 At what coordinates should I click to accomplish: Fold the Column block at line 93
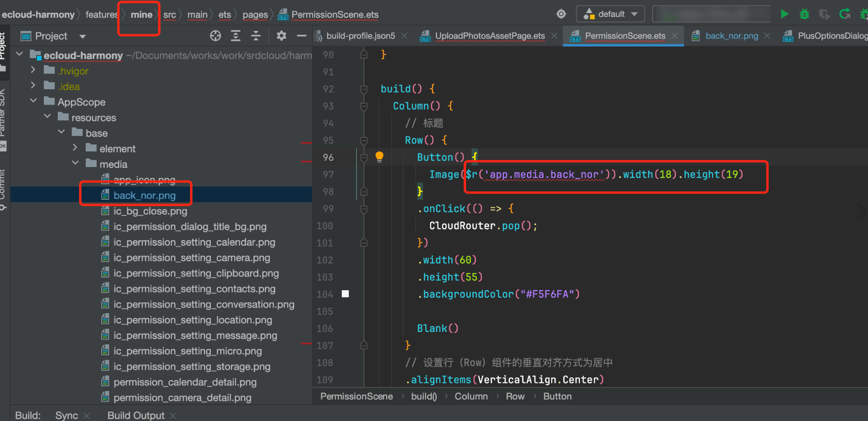364,106
